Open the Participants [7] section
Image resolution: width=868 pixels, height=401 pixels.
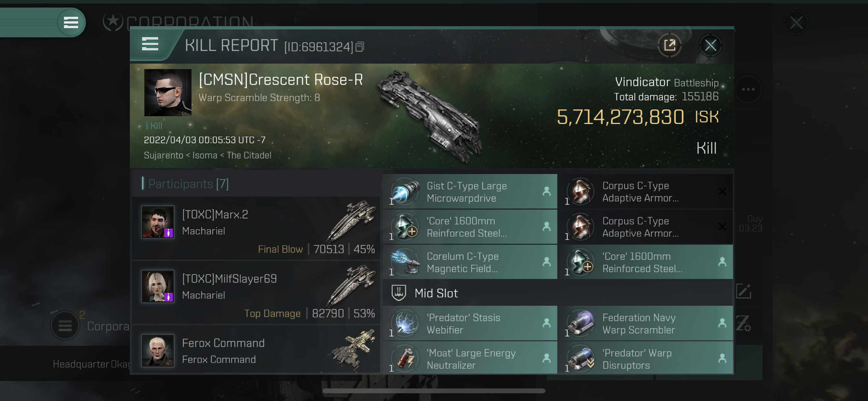[x=188, y=184]
